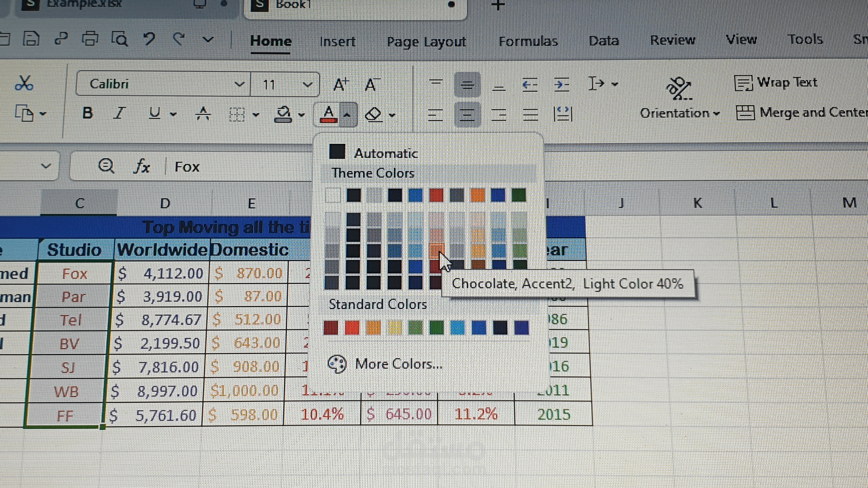The height and width of the screenshot is (488, 868).
Task: Expand the underline style dropdown arrow
Action: [173, 114]
